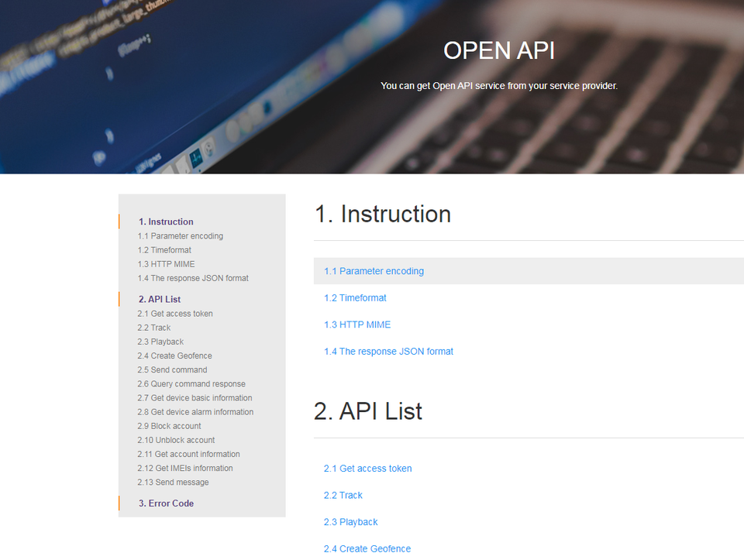744x560 pixels.
Task: Select "2.7 Get device basic information" entry
Action: coord(195,398)
